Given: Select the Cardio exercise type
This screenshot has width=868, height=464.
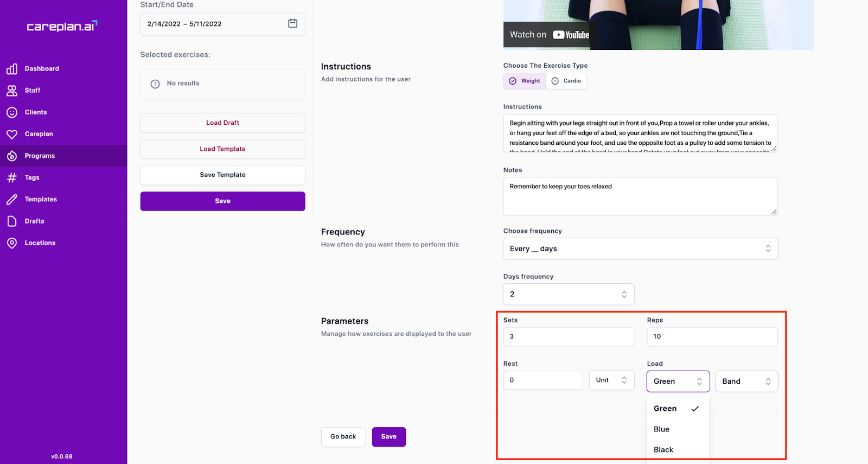Looking at the screenshot, I should 566,81.
